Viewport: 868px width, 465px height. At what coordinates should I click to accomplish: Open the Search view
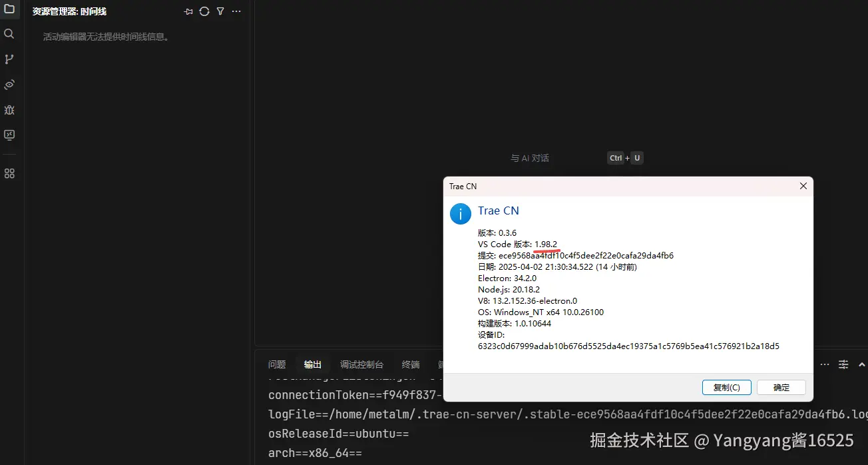point(9,33)
